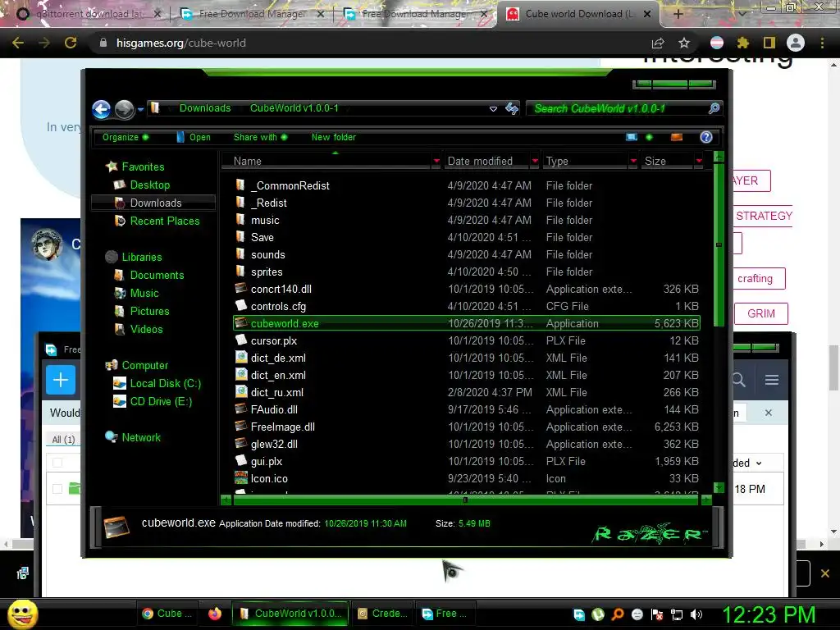Screen dimensions: 840x630
Task: Select Recent Places in navigation pane
Action: click(157, 221)
